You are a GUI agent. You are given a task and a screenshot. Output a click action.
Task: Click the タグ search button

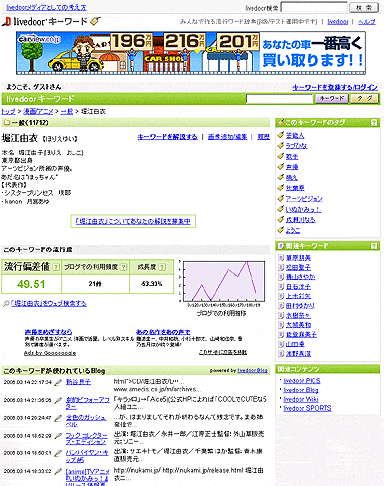coord(364,99)
